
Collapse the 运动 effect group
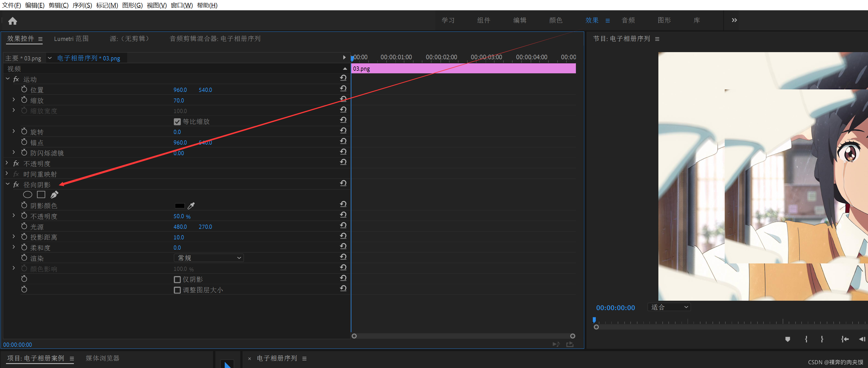click(x=7, y=79)
